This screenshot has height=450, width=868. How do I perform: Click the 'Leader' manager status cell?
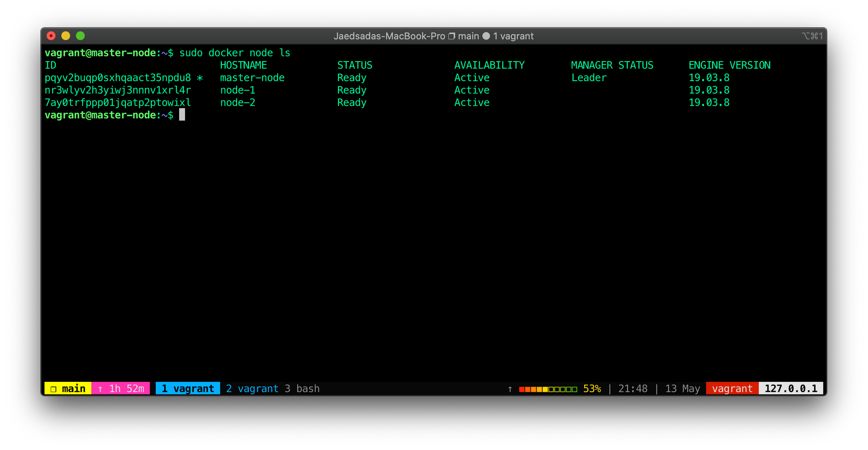point(589,78)
